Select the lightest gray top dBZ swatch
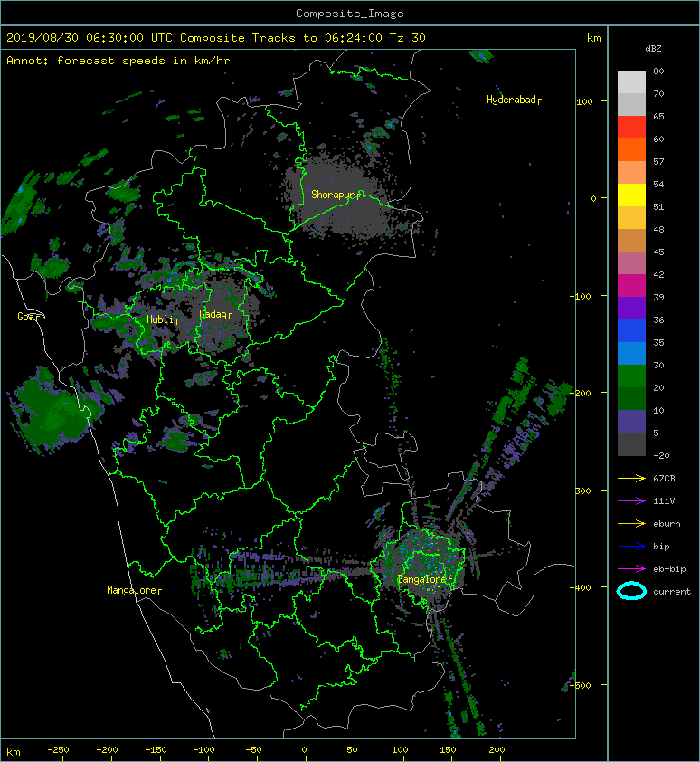The width and height of the screenshot is (700, 762). tap(631, 82)
